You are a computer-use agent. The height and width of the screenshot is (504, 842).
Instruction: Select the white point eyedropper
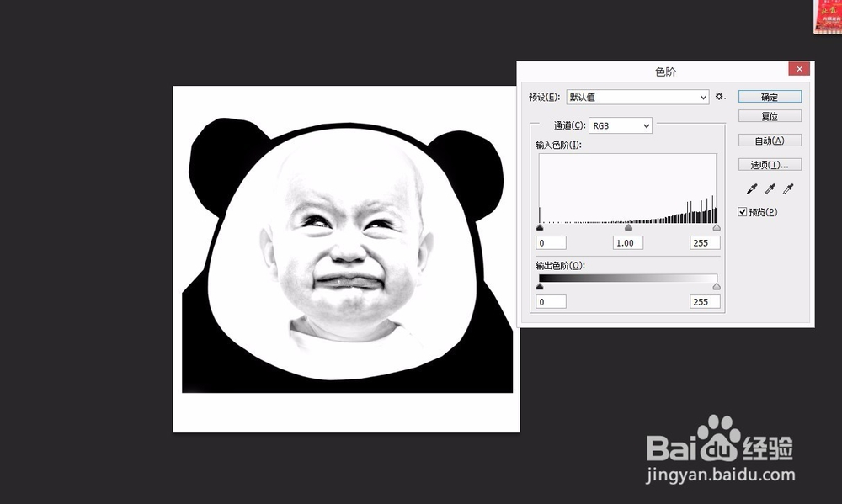[788, 189]
